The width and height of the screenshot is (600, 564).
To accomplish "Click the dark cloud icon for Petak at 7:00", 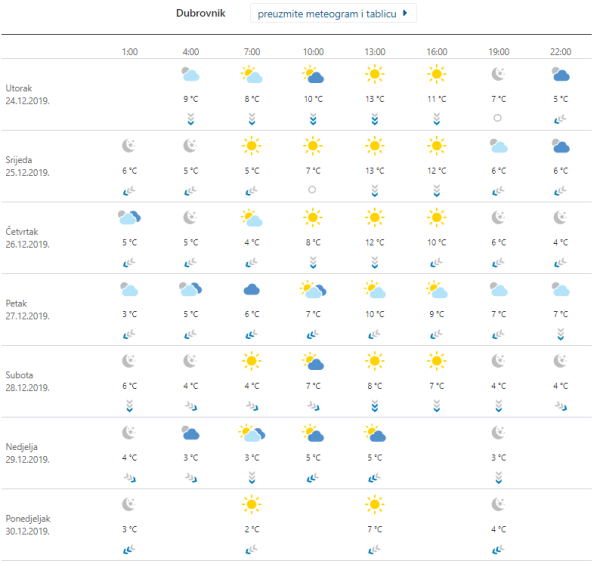I will pos(251,290).
